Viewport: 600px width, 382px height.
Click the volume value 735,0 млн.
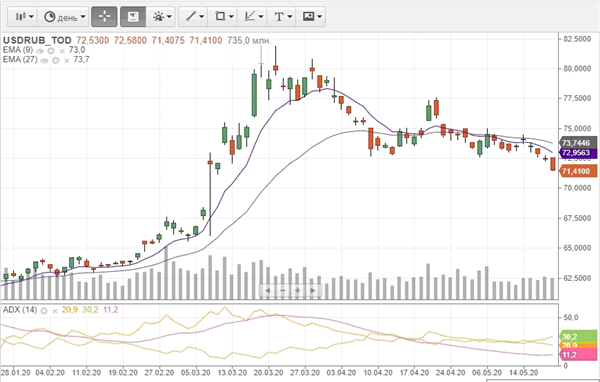click(x=249, y=41)
